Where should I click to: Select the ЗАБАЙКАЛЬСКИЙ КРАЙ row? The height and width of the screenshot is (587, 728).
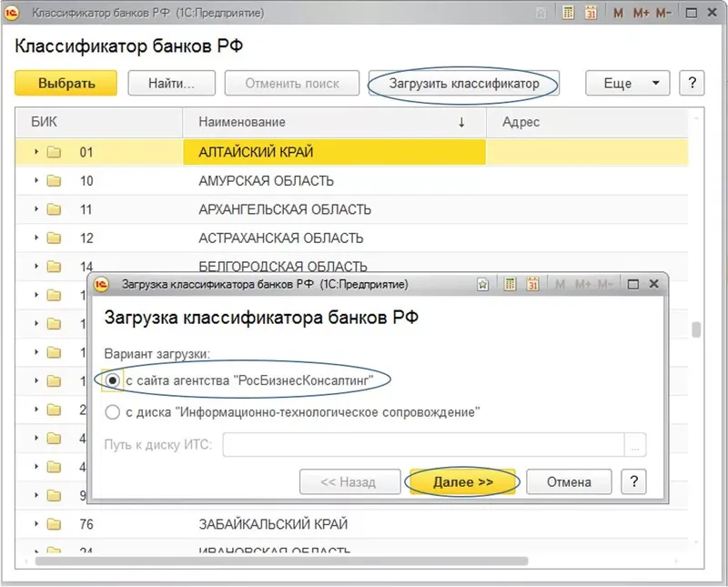(352, 524)
